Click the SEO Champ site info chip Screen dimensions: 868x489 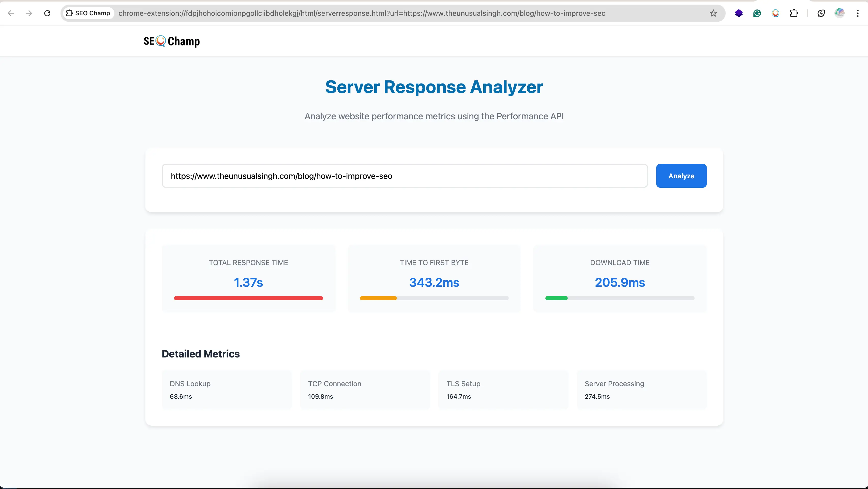[88, 13]
